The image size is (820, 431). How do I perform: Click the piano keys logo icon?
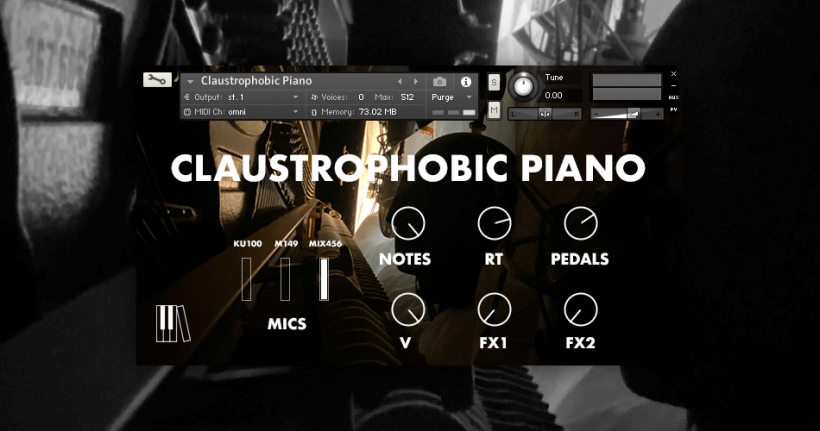[173, 324]
